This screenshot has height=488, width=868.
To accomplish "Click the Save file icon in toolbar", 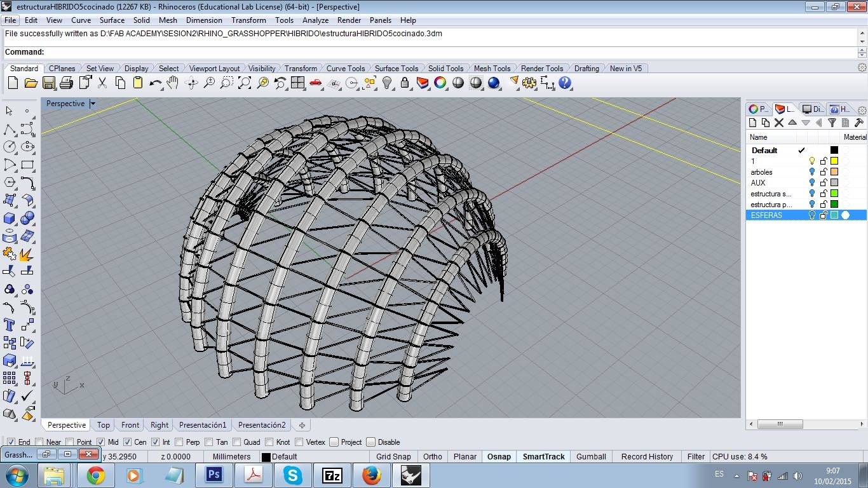I will point(48,83).
